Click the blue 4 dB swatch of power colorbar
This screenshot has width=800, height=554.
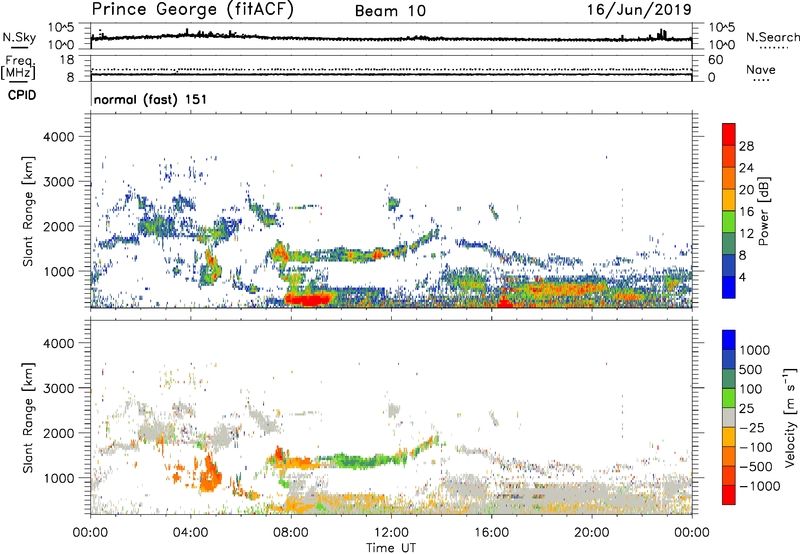click(x=729, y=287)
